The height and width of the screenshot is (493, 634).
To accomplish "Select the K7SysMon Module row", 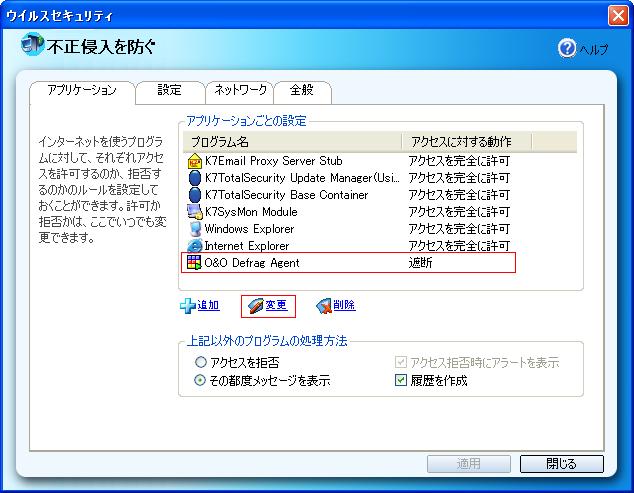I will pos(349,212).
